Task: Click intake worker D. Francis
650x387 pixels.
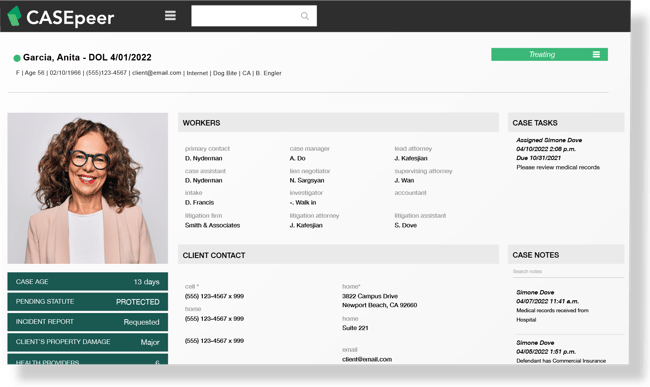Action: (x=199, y=202)
